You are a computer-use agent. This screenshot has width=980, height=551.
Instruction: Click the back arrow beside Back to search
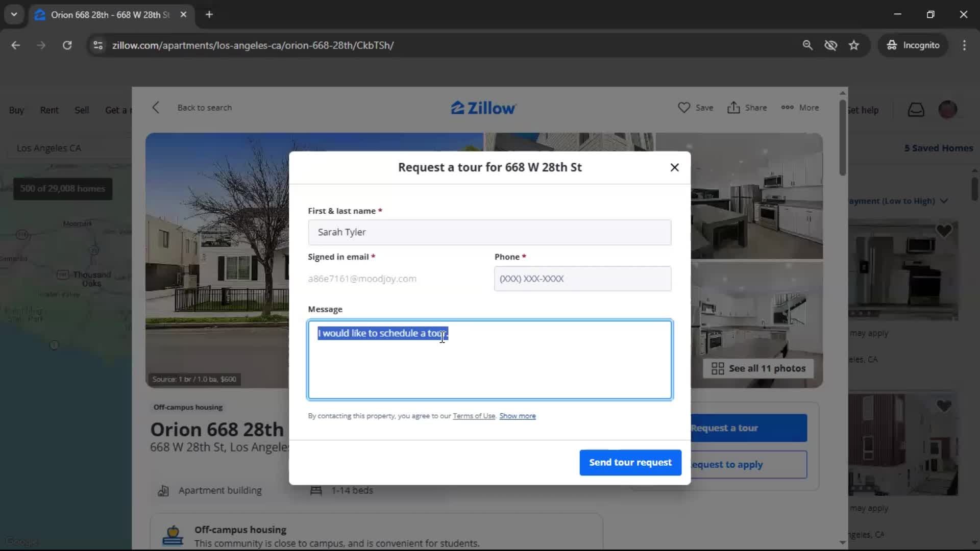point(156,108)
